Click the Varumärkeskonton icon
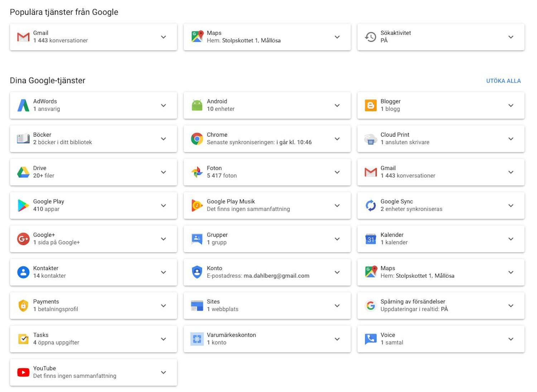537x392 pixels. point(197,339)
